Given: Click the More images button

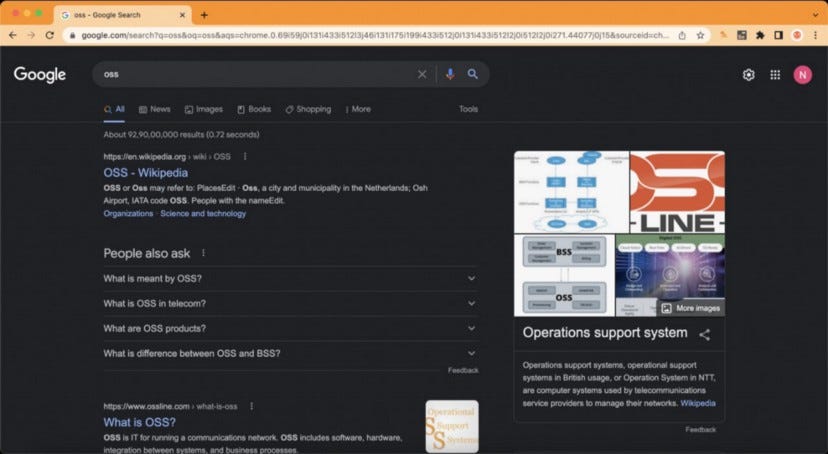Looking at the screenshot, I should [691, 308].
